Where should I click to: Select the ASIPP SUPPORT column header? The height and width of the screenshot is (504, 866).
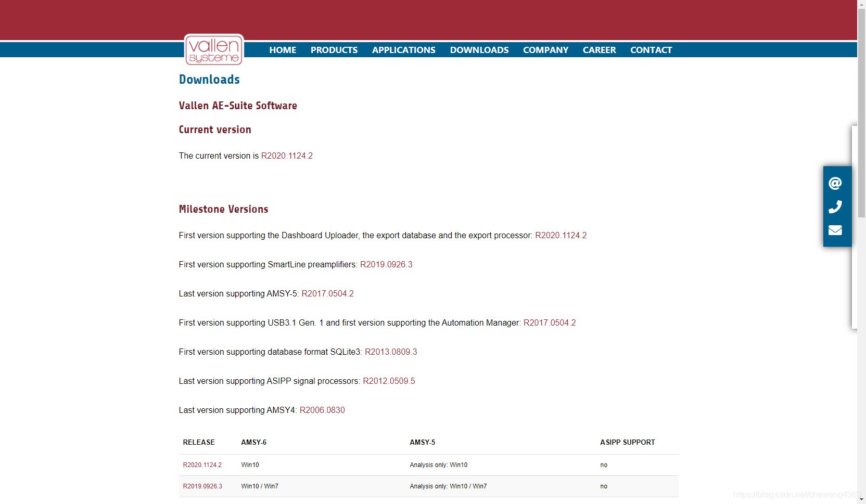pyautogui.click(x=628, y=442)
